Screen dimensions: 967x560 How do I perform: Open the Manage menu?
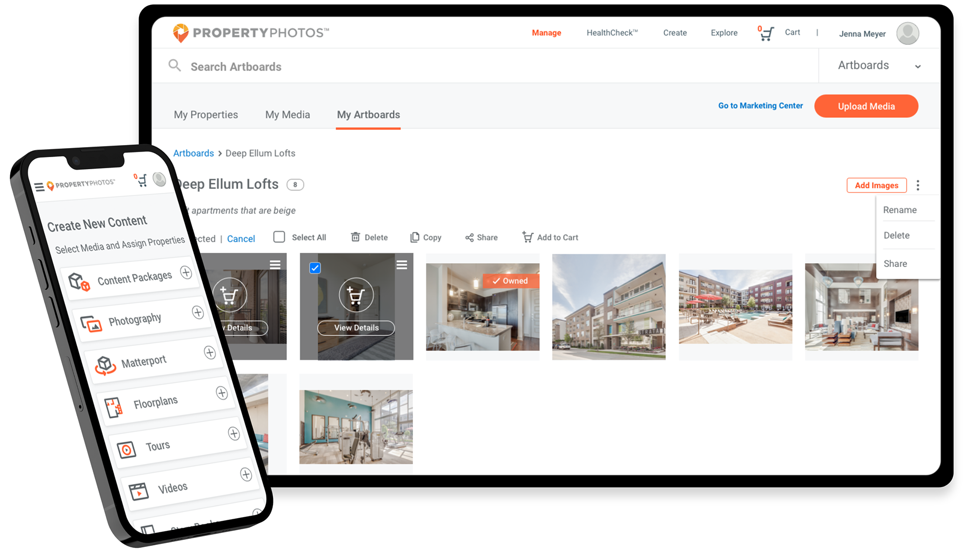(x=546, y=33)
